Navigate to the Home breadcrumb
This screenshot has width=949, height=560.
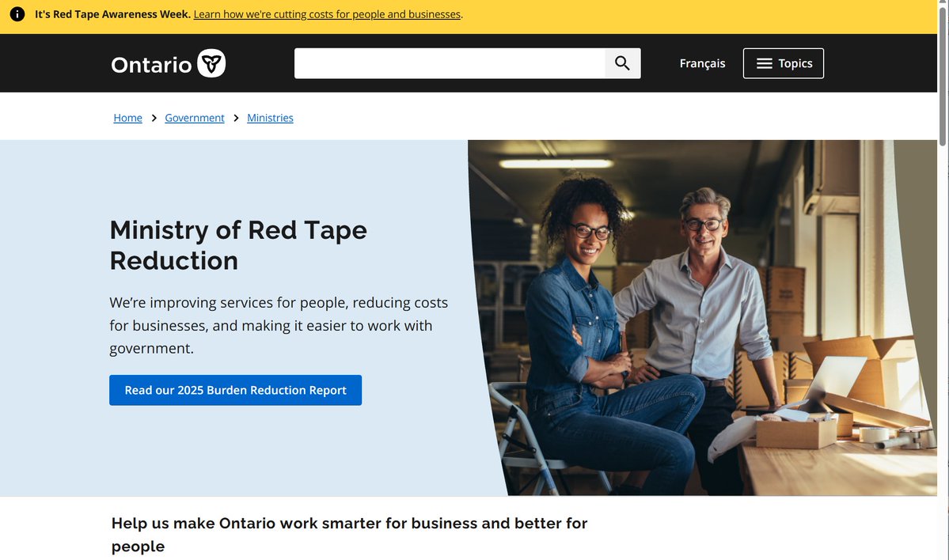(x=127, y=117)
